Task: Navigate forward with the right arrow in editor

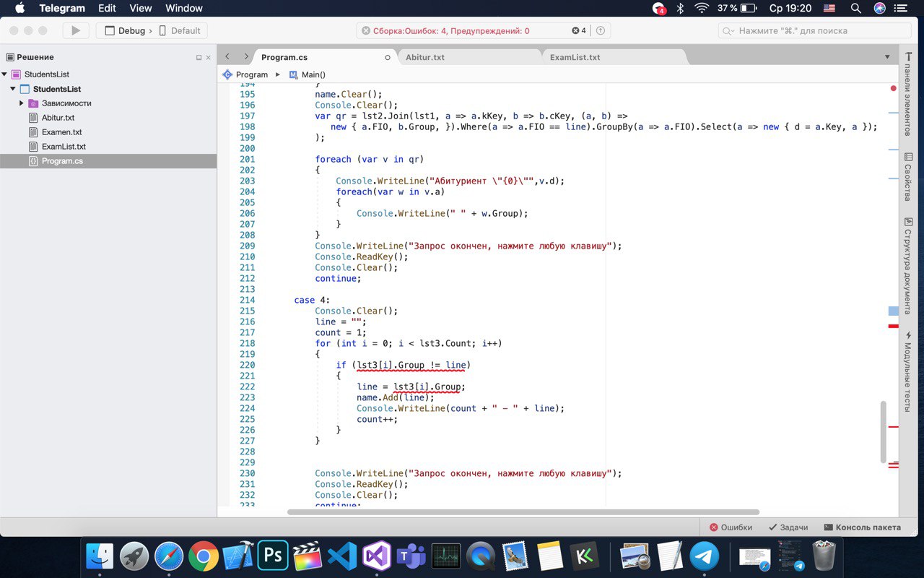Action: (x=246, y=57)
